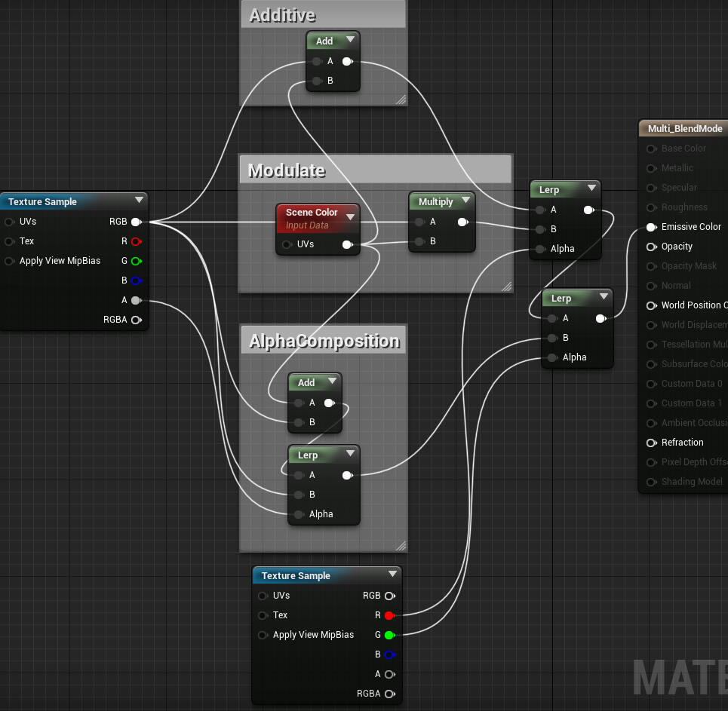Click the Scene Color node's UVs input pin
The height and width of the screenshot is (711, 728).
287,244
